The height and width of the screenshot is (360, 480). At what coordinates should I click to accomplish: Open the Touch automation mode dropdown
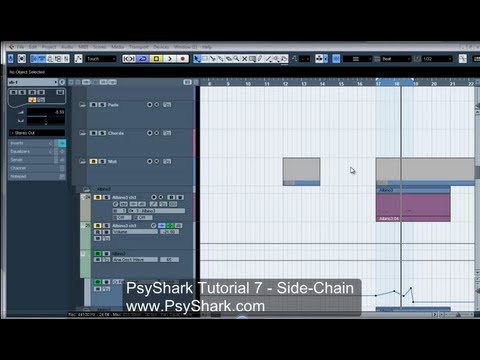click(x=100, y=59)
